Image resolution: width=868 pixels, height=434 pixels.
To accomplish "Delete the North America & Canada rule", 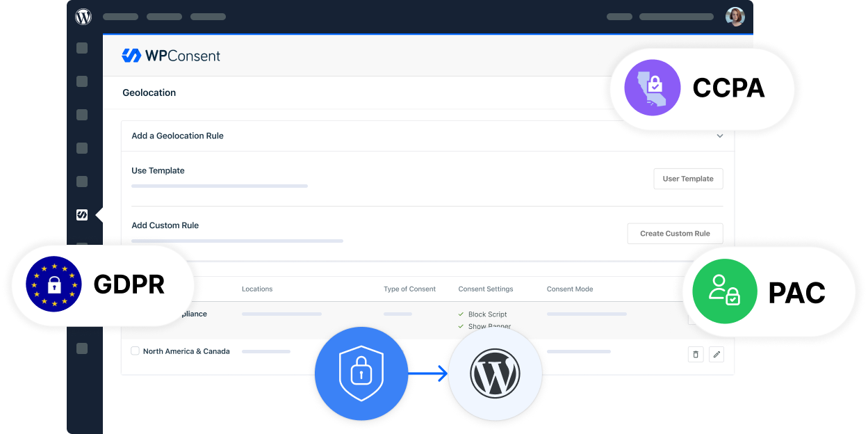I will click(x=696, y=354).
